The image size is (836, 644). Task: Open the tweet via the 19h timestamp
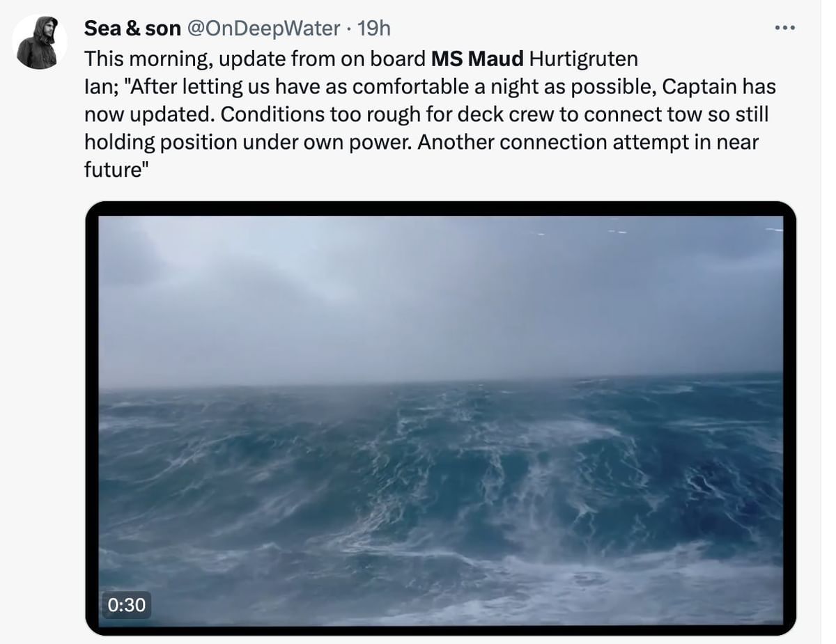[x=373, y=29]
